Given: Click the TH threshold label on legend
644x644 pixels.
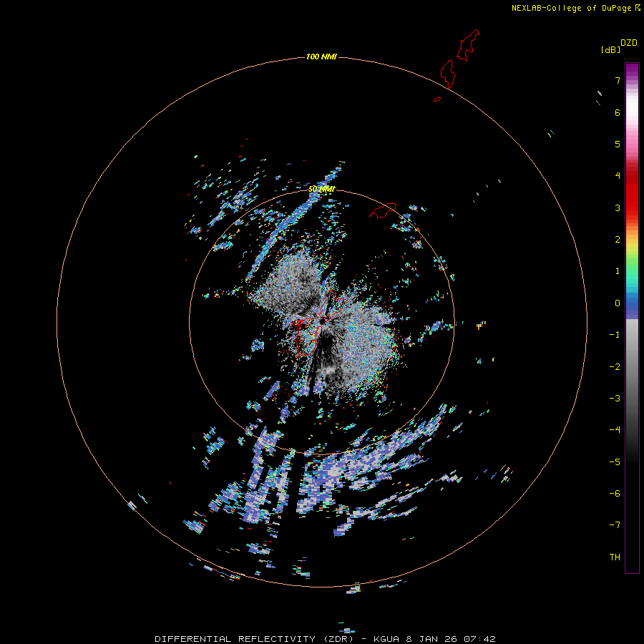Looking at the screenshot, I should click(615, 557).
